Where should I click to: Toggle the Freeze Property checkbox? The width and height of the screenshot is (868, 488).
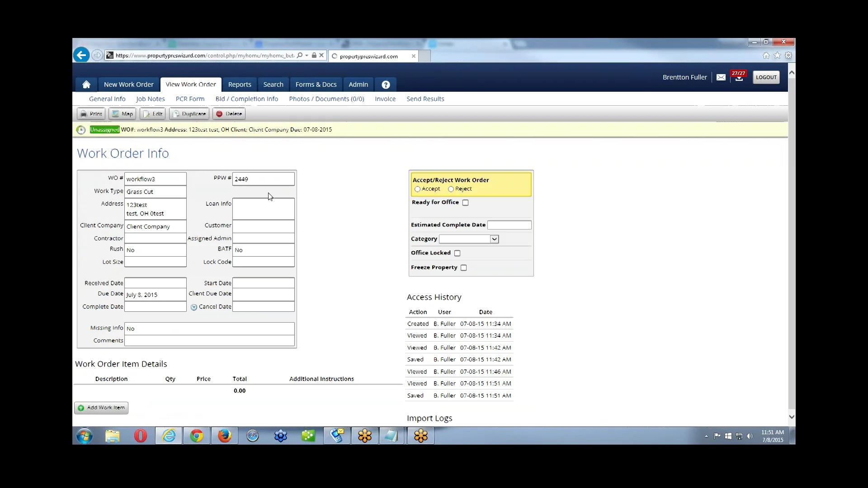pyautogui.click(x=464, y=267)
